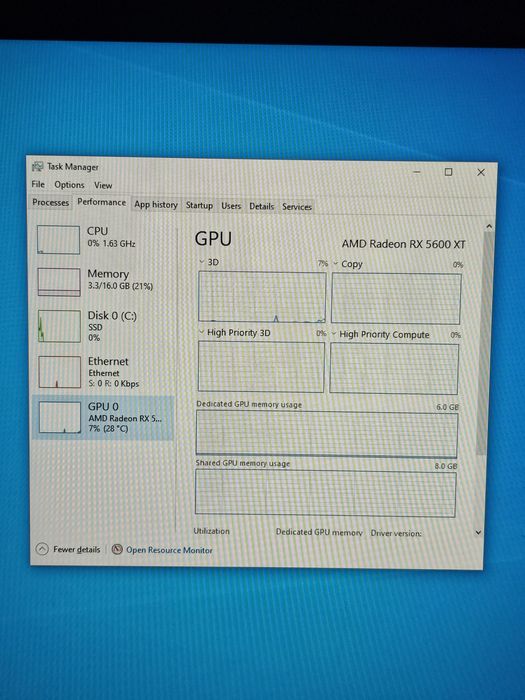Click the Disk 0 (C:) label
Image resolution: width=525 pixels, height=700 pixels.
pyautogui.click(x=112, y=316)
